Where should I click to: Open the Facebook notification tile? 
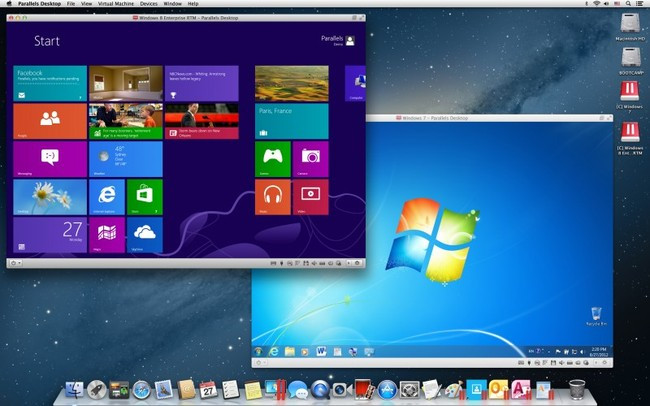(x=49, y=83)
